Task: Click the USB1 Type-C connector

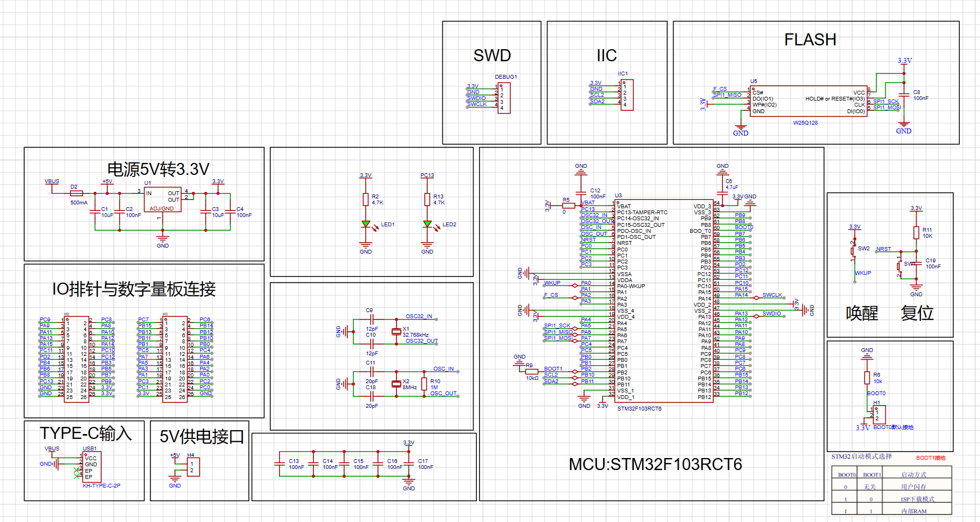Action: [x=91, y=467]
